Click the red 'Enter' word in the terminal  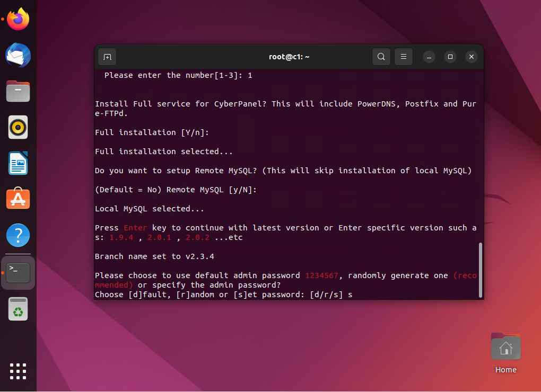135,228
